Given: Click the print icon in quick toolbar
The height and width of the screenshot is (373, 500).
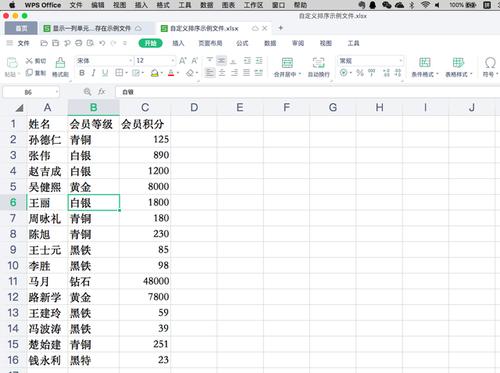Looking at the screenshot, I should click(x=79, y=43).
